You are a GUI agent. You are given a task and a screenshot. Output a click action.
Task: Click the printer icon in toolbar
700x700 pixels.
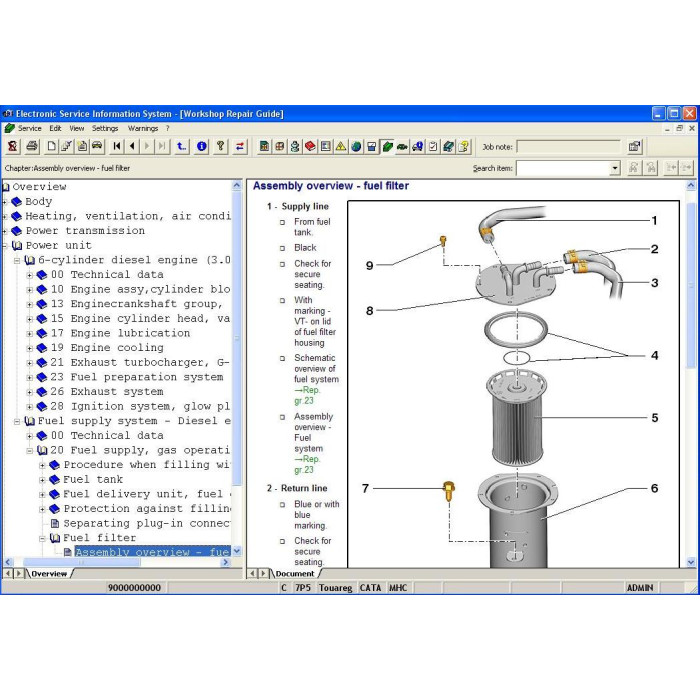(32, 146)
